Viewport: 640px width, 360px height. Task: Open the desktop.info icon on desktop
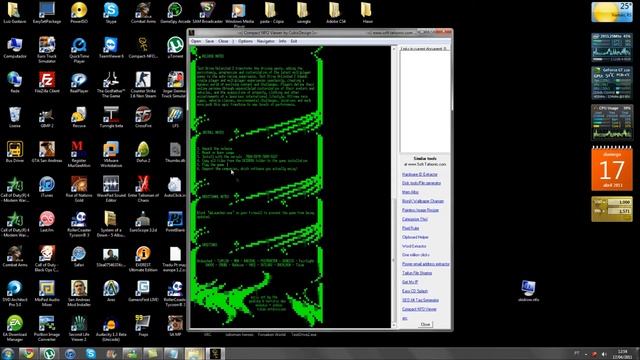click(x=529, y=291)
